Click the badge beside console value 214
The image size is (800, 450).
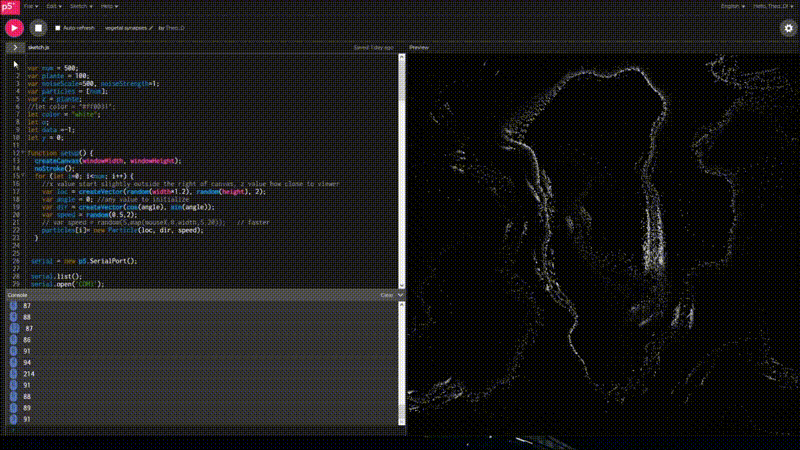14,373
